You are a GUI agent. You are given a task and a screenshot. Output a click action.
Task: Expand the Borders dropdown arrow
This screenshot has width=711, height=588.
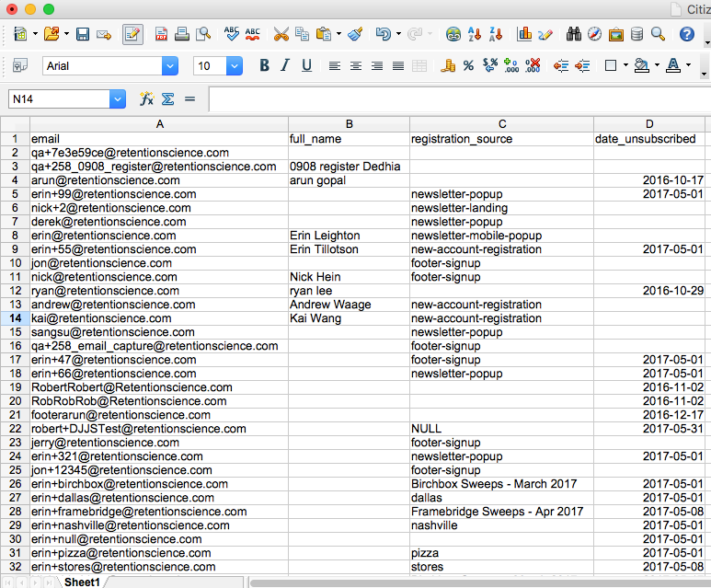click(625, 65)
